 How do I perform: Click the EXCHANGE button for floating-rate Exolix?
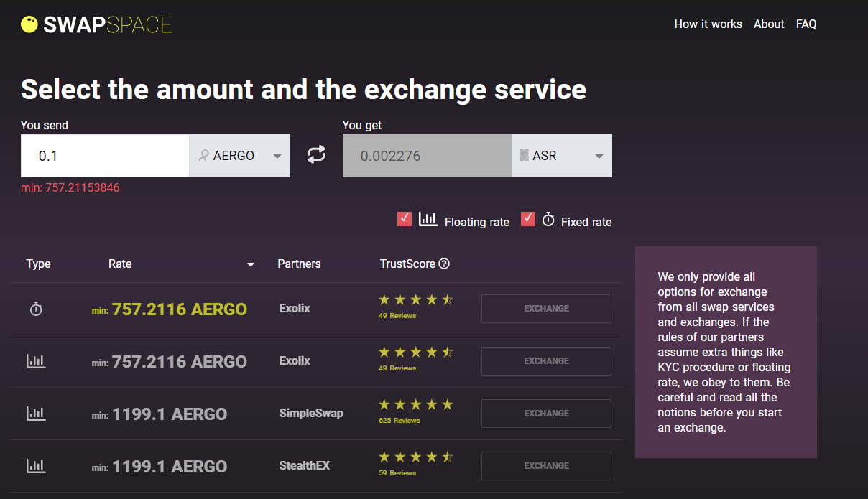point(546,361)
